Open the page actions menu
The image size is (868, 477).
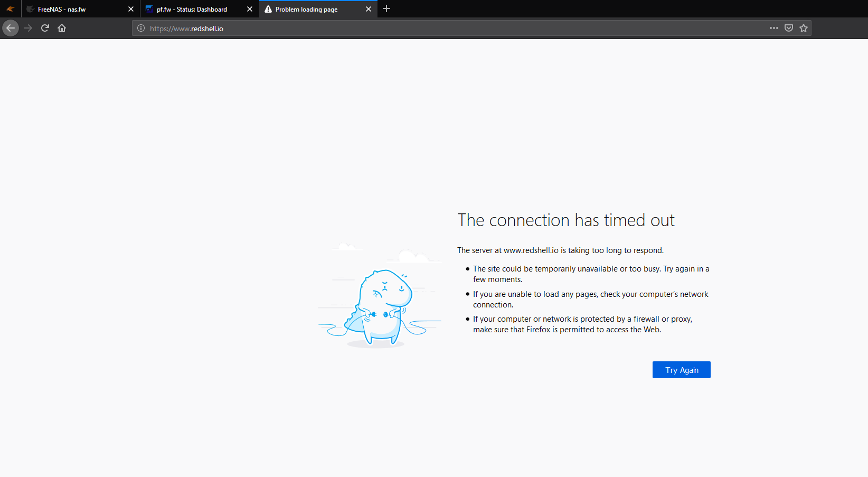pyautogui.click(x=774, y=28)
